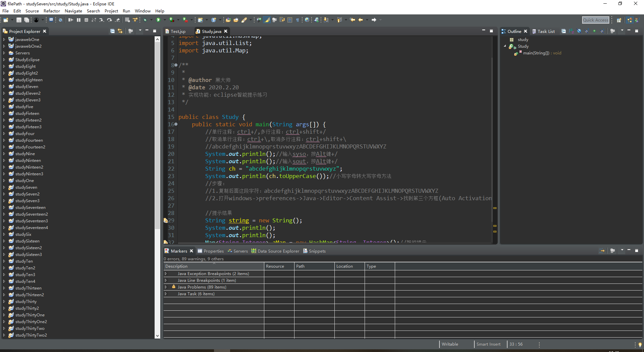Open the Task List view tab
Screen dimensions: 644x352
pyautogui.click(x=546, y=32)
